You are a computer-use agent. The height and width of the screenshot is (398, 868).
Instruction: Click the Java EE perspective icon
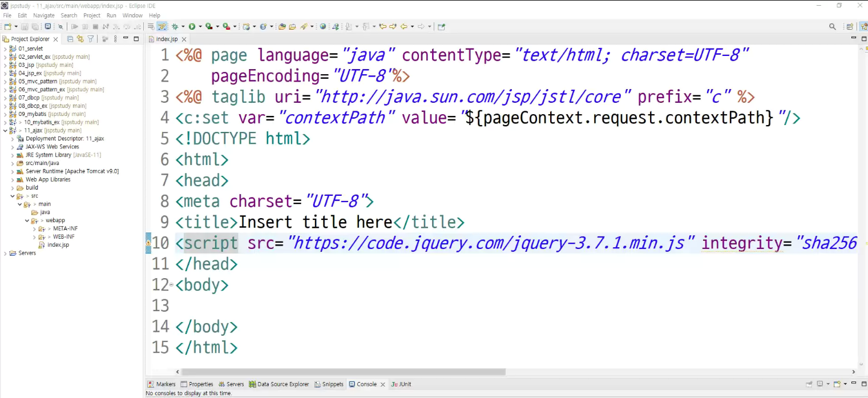863,26
